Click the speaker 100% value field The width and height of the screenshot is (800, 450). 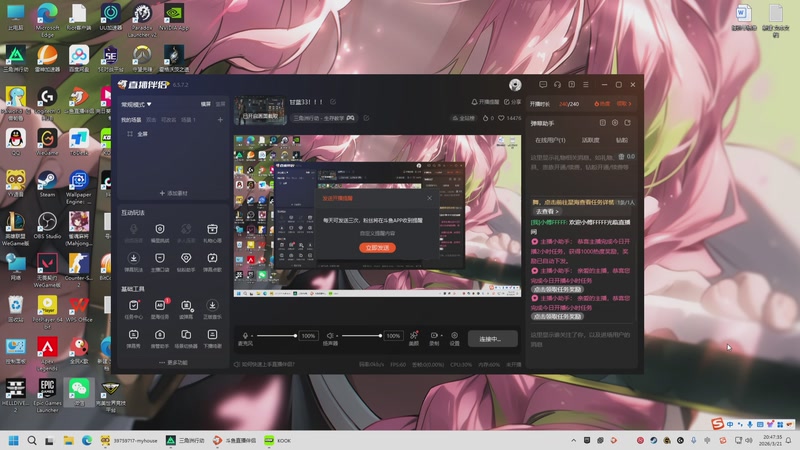[393, 336]
